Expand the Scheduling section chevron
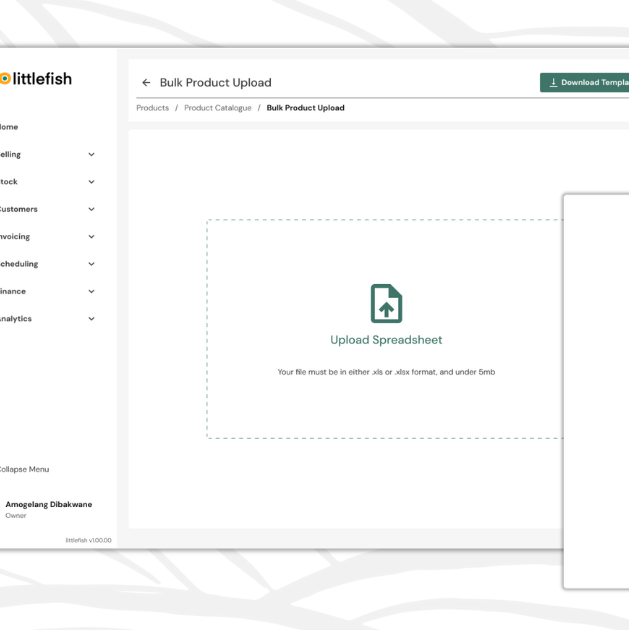The image size is (629, 630). (92, 264)
